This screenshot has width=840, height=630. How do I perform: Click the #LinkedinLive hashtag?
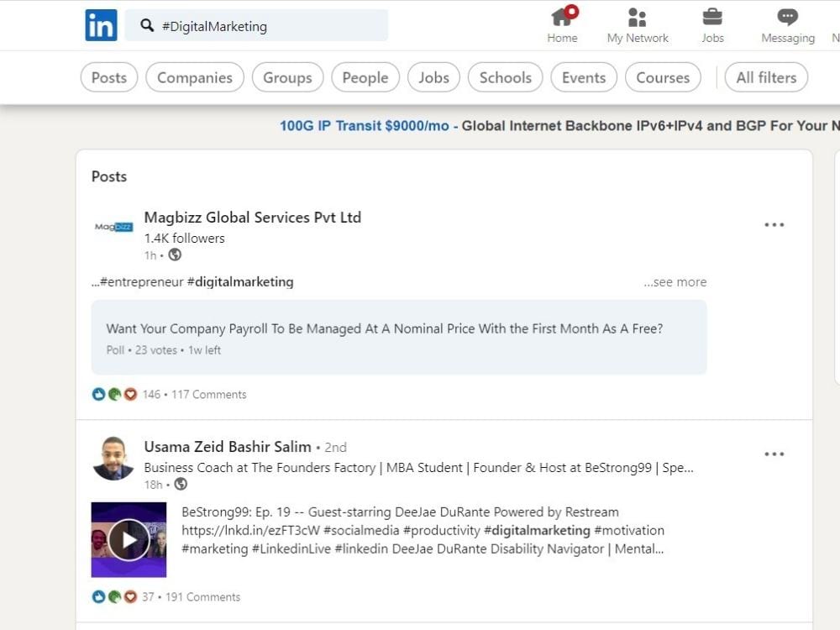click(291, 549)
